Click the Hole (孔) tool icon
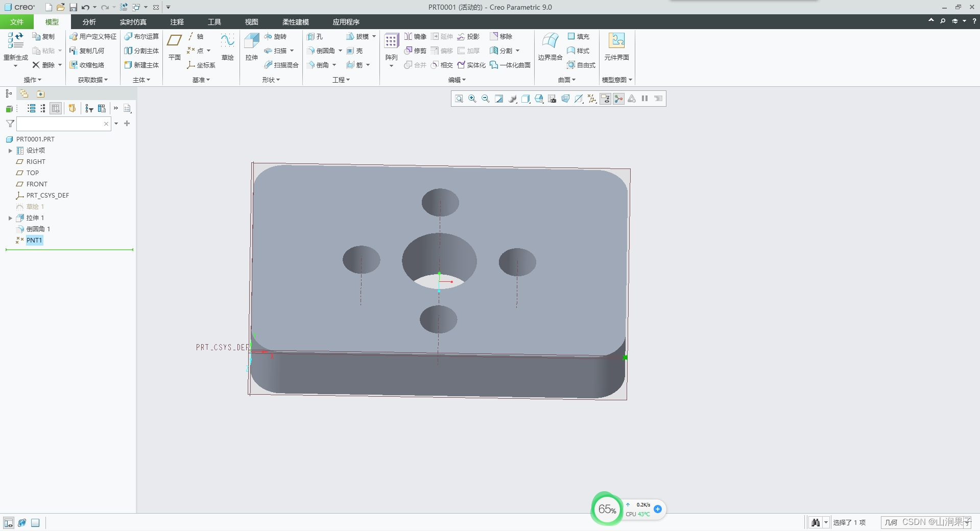 point(312,37)
